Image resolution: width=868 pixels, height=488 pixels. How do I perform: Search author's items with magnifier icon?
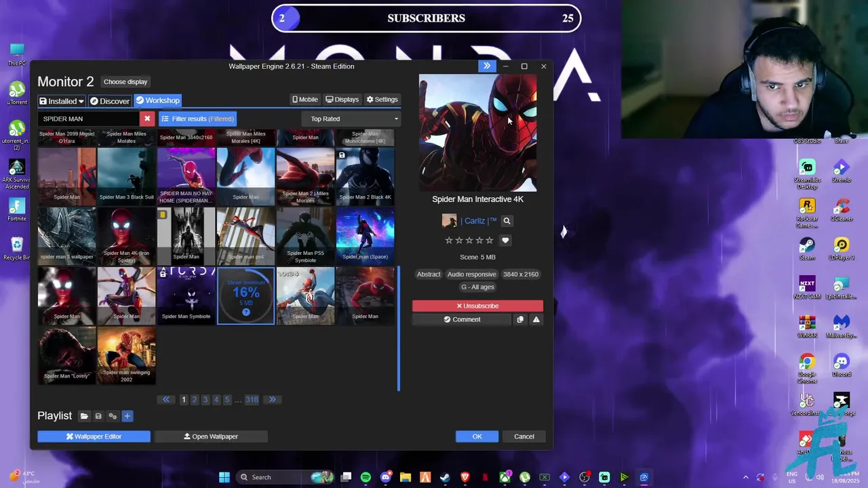(x=507, y=221)
